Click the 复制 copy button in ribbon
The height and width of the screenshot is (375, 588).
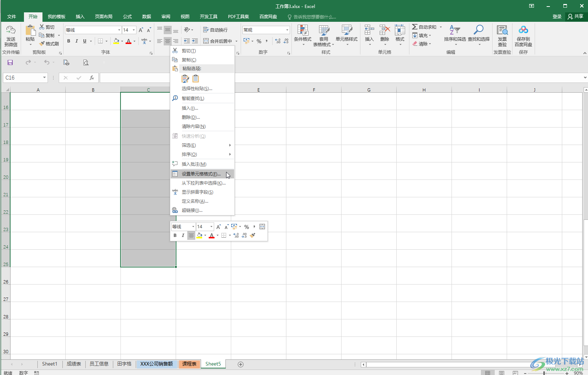pos(47,36)
